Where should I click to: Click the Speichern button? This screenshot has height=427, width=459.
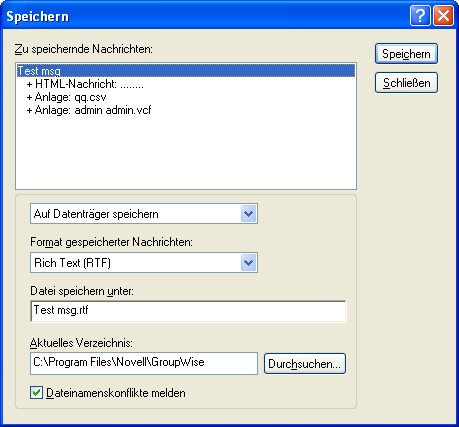point(406,54)
